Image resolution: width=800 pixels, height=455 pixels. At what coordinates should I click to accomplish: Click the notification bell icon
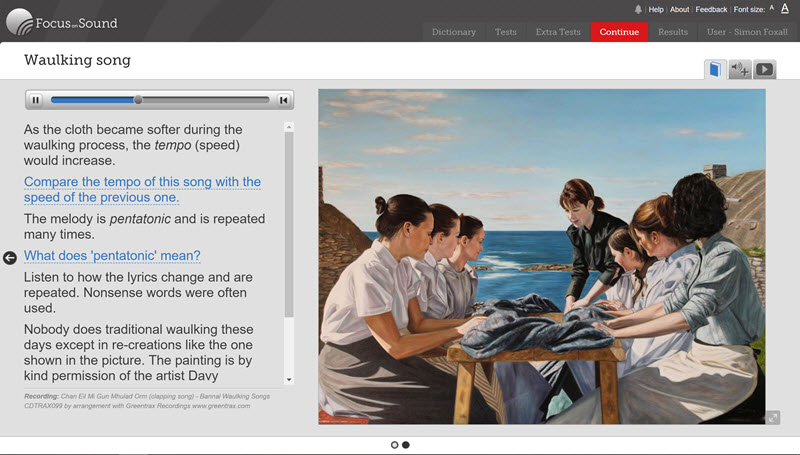pos(638,9)
